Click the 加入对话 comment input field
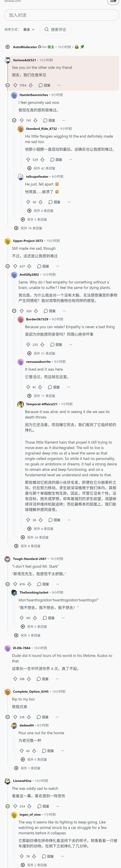The height and width of the screenshot is (868, 121). (x=61, y=15)
